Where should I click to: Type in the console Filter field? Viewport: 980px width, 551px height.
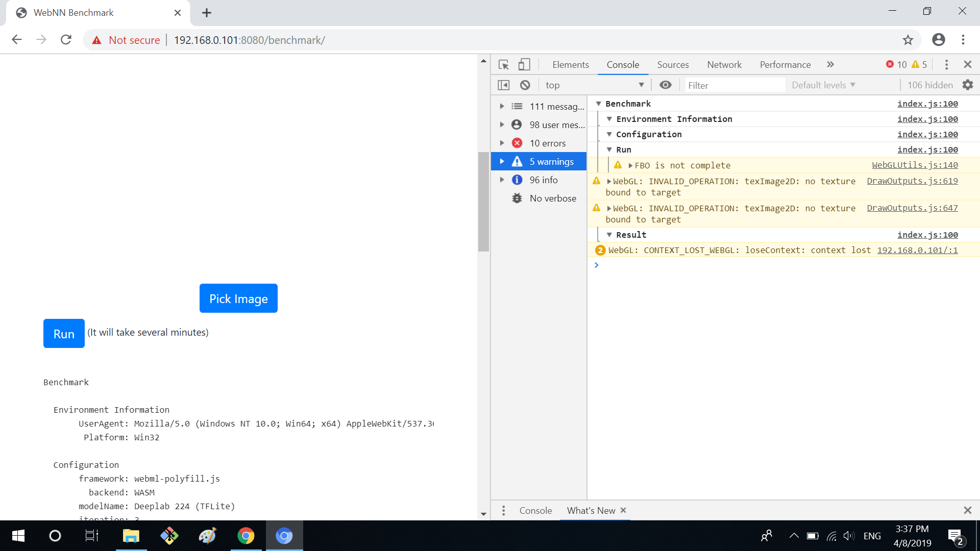click(x=735, y=85)
